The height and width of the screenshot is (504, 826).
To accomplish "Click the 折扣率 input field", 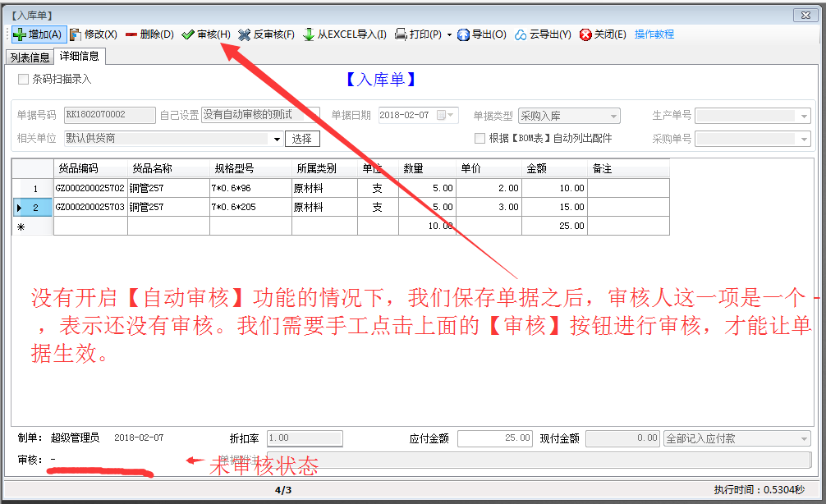I will [304, 438].
